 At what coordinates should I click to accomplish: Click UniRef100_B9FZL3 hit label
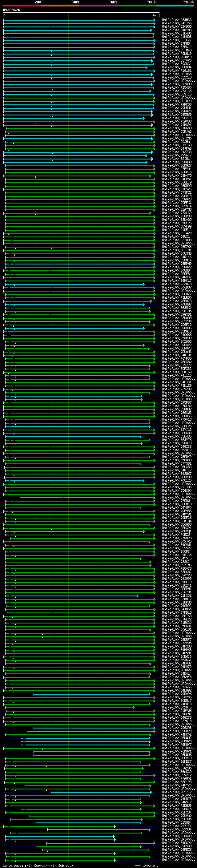177,118
